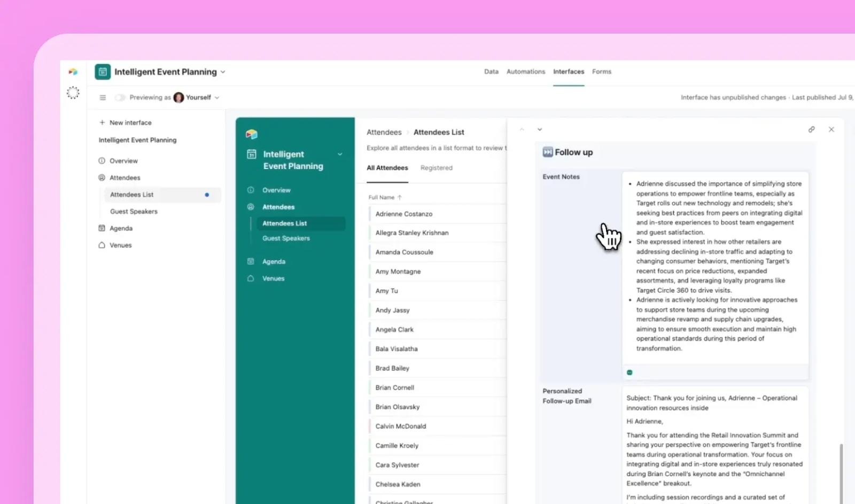The height and width of the screenshot is (504, 855).
Task: Open the Brian Cornell record
Action: point(438,387)
